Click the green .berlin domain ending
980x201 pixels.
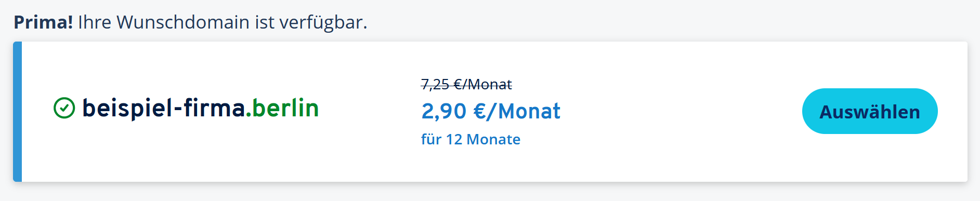tap(282, 108)
